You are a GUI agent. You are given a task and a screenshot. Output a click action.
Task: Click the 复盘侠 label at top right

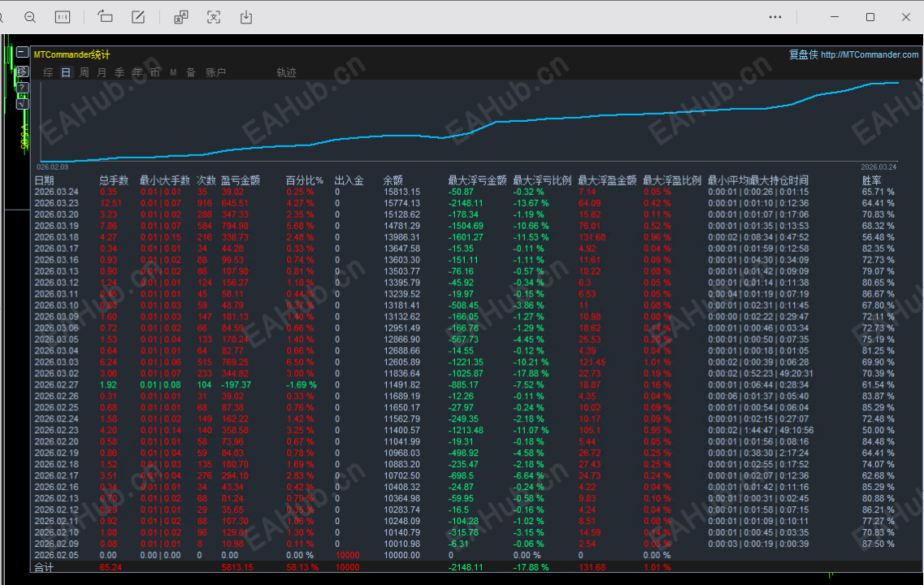(x=804, y=54)
